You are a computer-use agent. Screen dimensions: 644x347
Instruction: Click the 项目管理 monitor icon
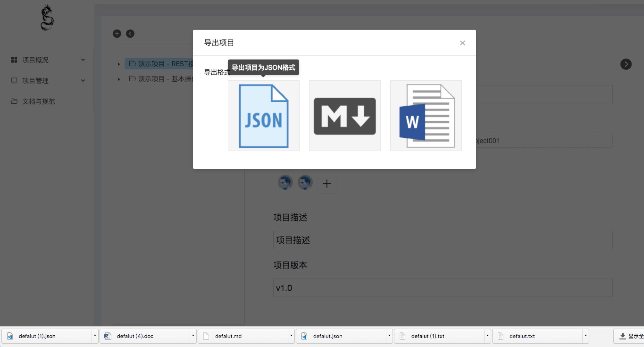(14, 80)
